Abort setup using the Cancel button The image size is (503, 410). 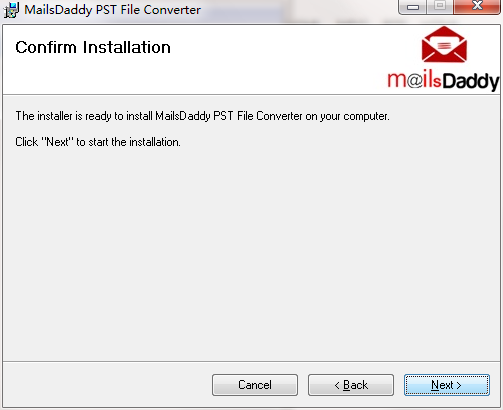pos(255,385)
